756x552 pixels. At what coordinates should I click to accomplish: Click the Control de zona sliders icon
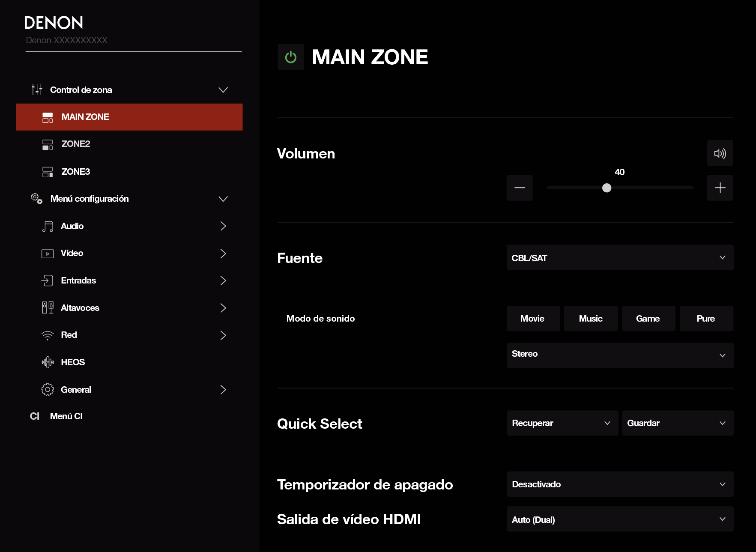click(x=37, y=90)
